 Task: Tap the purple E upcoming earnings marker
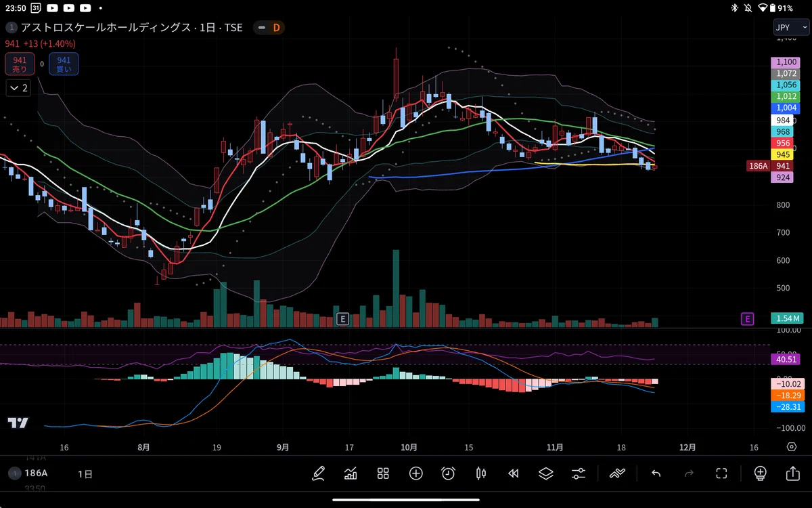(x=747, y=318)
